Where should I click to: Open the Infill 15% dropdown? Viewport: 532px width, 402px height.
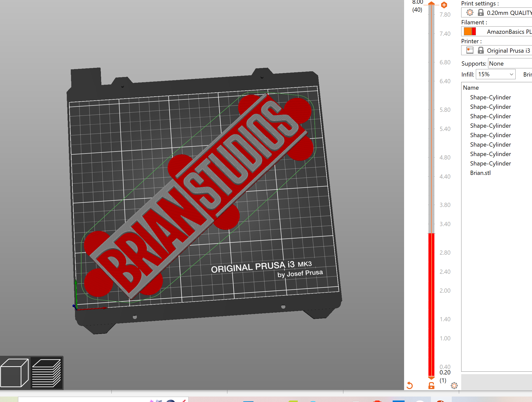pos(495,74)
